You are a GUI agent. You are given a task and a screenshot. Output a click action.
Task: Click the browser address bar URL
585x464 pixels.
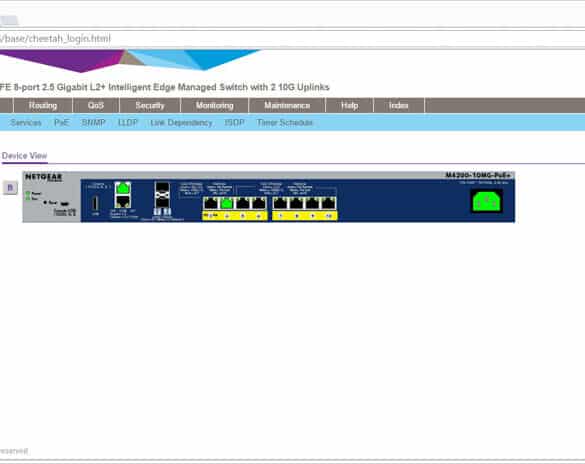(x=56, y=38)
